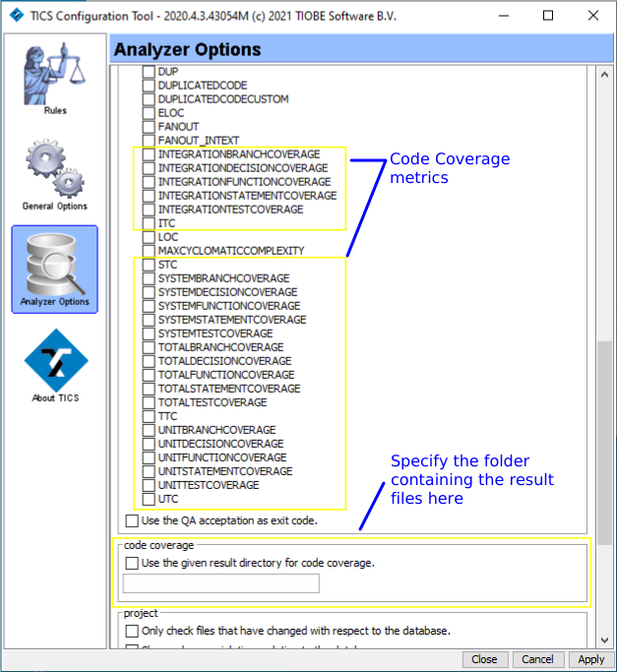Enable the INTEGRATIONBRANCHCOVERAGE checkbox
Screen dimensions: 617x672
point(149,154)
